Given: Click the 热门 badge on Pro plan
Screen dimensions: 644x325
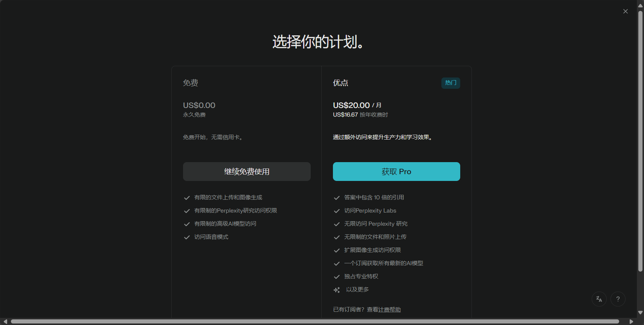Looking at the screenshot, I should point(451,83).
